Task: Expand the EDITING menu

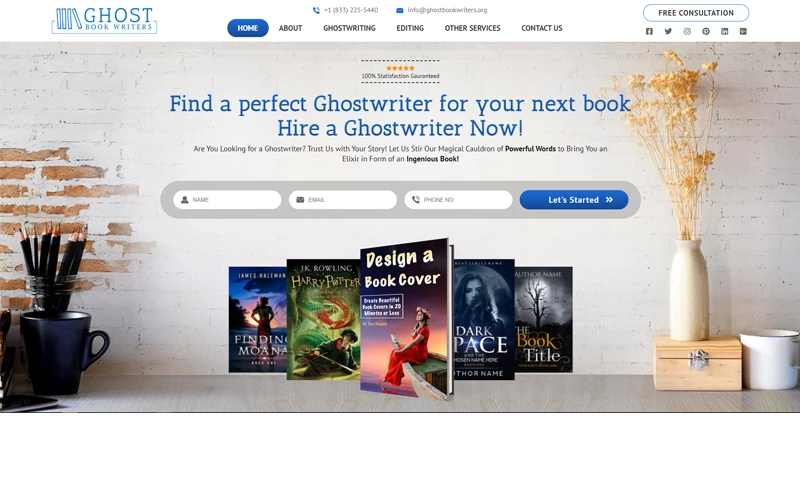Action: coord(410,28)
